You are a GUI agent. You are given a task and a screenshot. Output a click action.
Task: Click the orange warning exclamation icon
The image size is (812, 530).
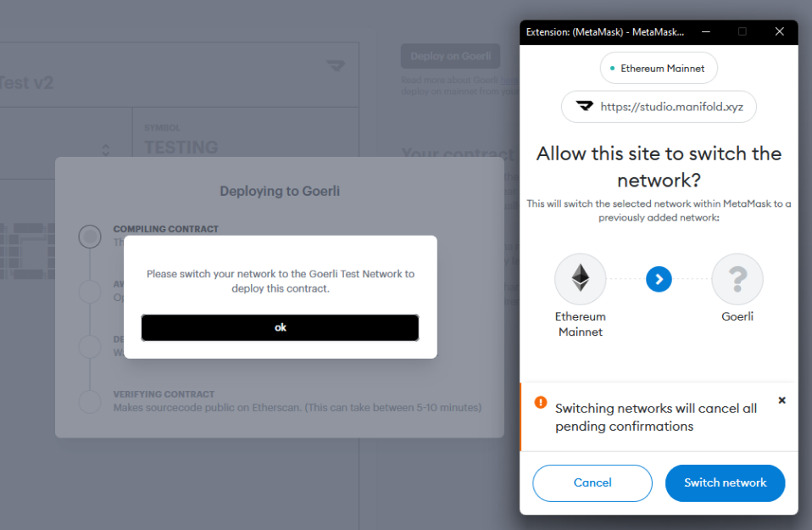coord(541,402)
